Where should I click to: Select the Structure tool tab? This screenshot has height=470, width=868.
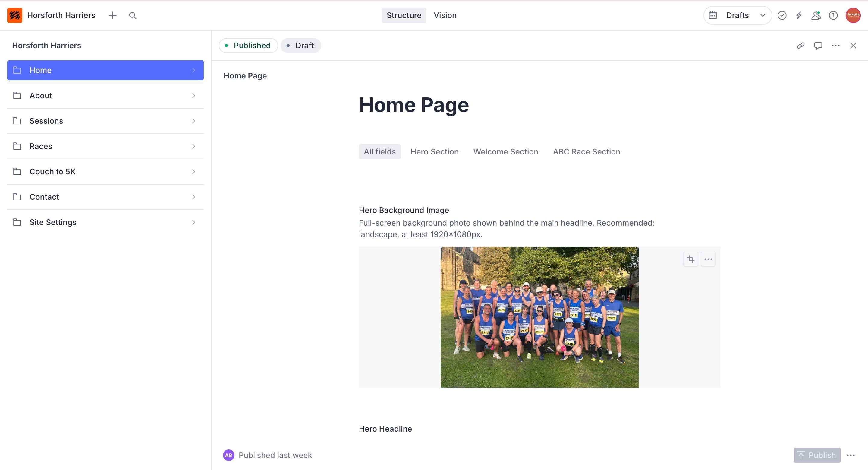point(404,15)
